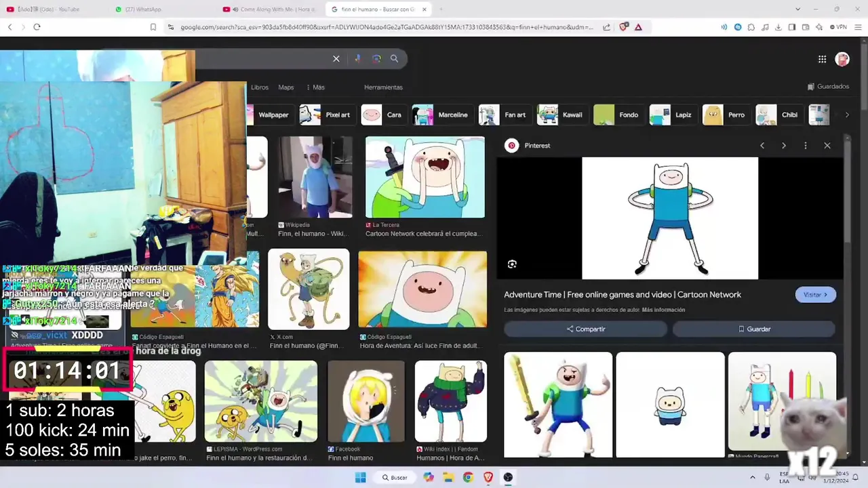Select the Fan art suggestion chip

(x=505, y=115)
